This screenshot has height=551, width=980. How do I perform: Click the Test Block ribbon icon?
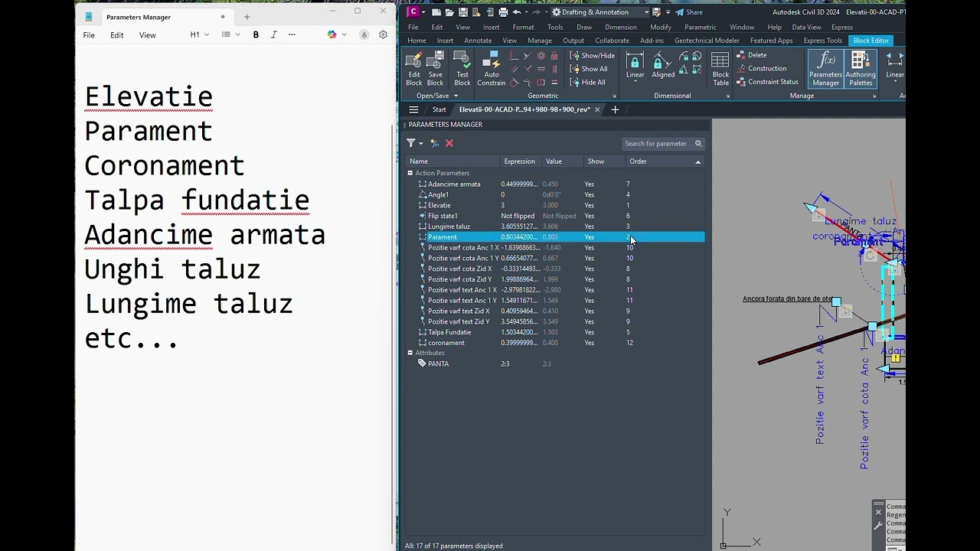[x=462, y=69]
